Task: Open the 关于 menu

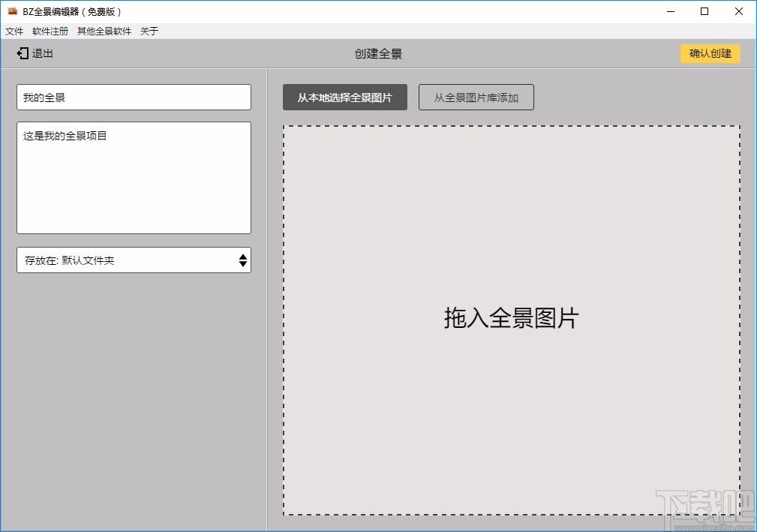Action: coord(149,32)
